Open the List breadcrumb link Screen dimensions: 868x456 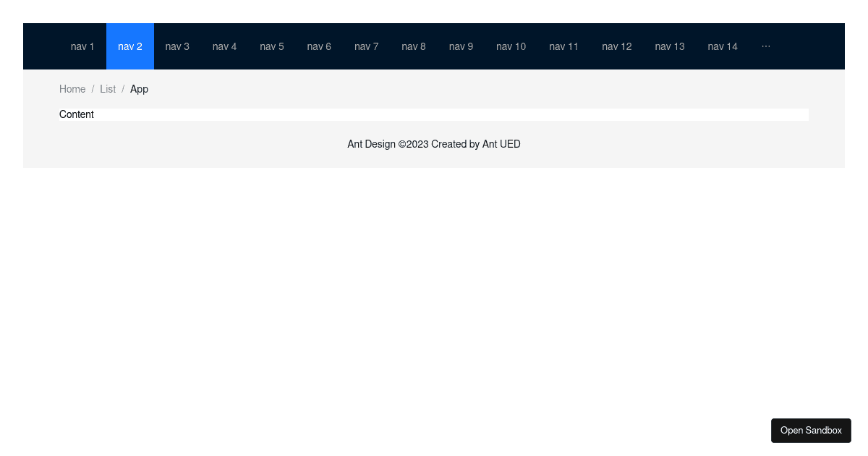(x=108, y=89)
